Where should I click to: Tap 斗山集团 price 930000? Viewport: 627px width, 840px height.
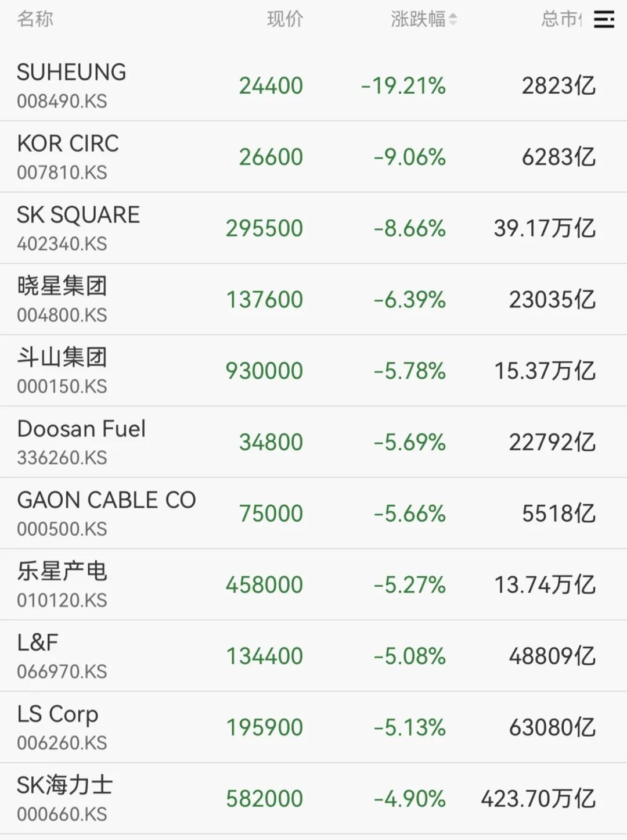264,371
